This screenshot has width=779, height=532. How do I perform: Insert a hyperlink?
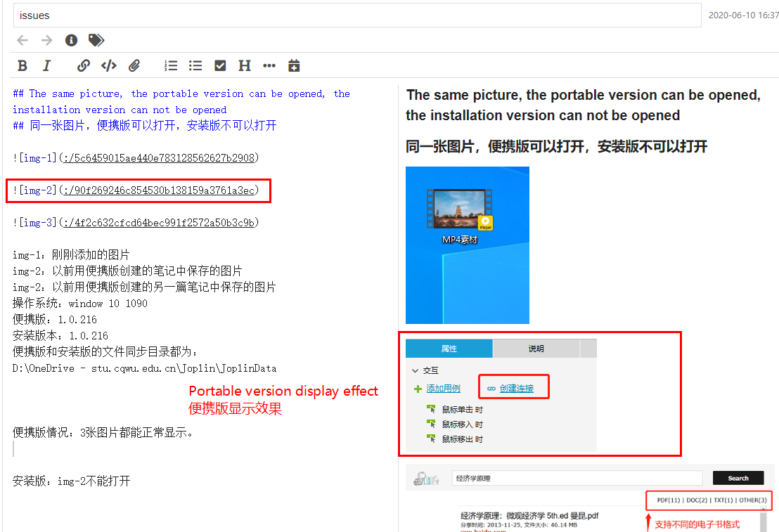click(84, 65)
